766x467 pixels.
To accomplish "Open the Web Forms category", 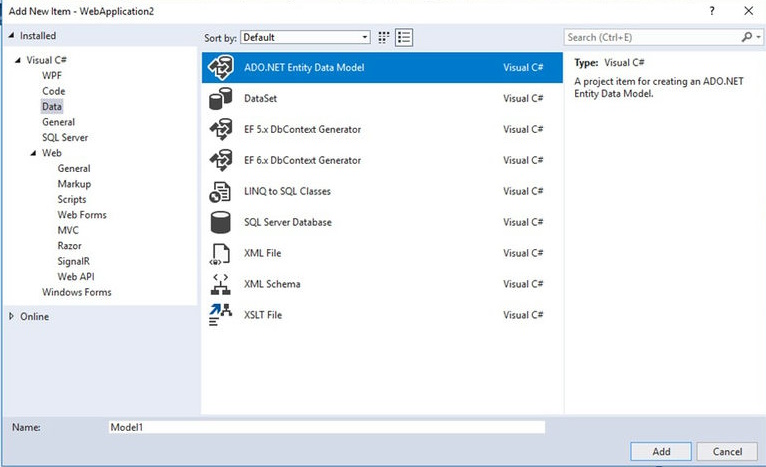I will 82,215.
